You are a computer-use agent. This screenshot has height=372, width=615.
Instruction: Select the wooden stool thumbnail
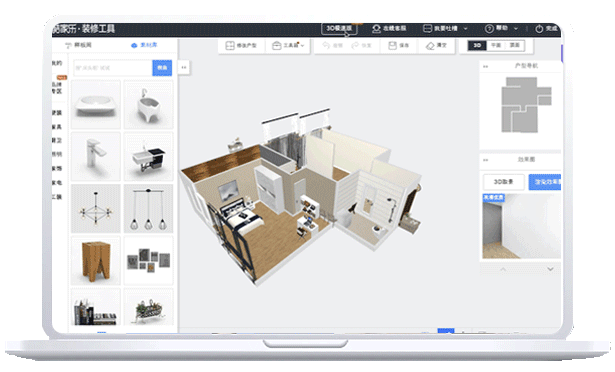coord(95,261)
